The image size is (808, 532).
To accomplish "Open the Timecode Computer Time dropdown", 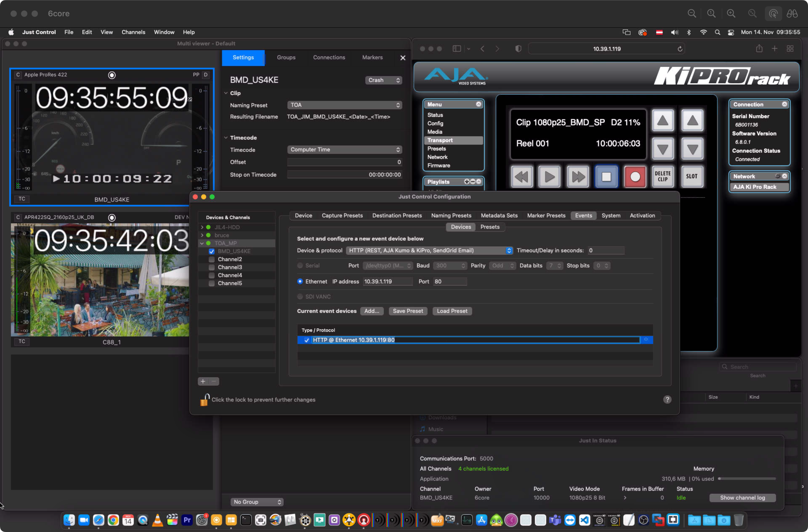I will pos(345,150).
